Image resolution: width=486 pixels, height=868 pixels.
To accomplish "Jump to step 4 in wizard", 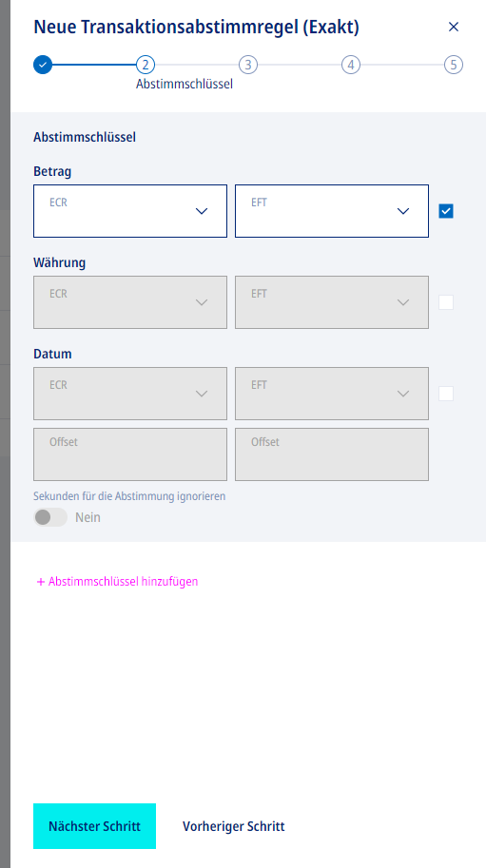I will click(x=351, y=65).
